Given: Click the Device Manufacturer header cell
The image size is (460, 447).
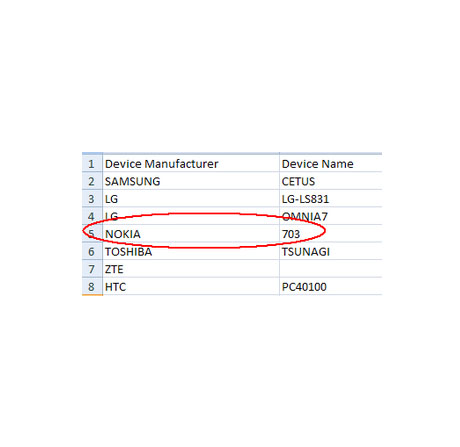Looking at the screenshot, I should [191, 164].
